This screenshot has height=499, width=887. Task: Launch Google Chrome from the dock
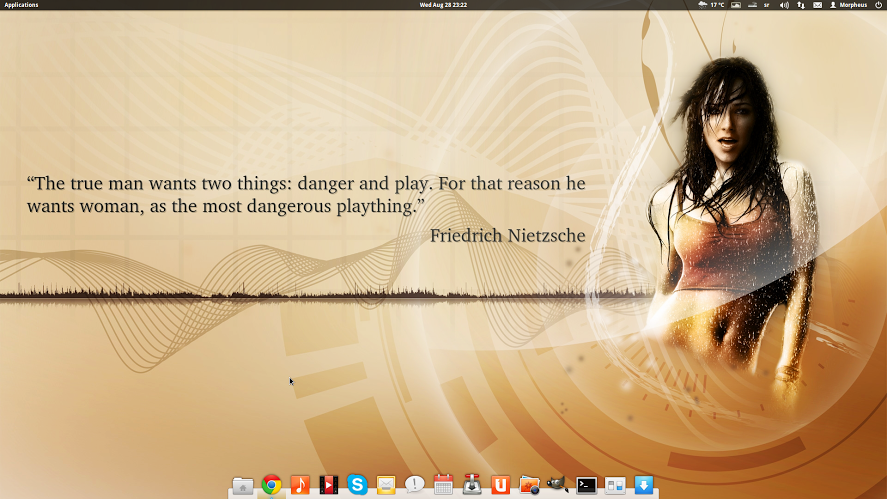coord(272,485)
